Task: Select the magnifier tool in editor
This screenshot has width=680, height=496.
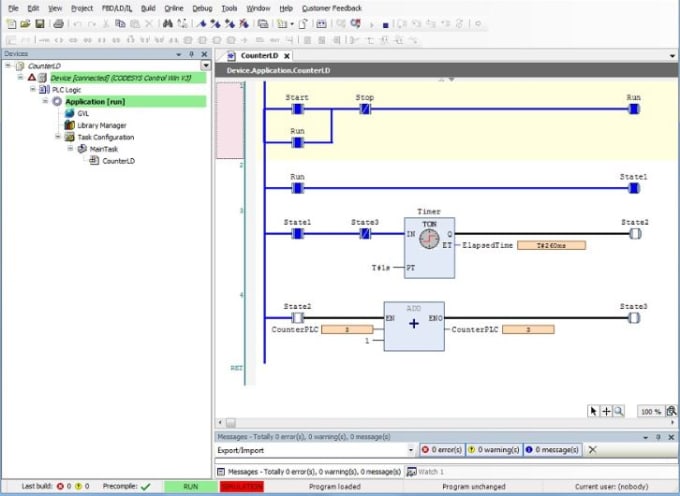Action: (x=619, y=411)
